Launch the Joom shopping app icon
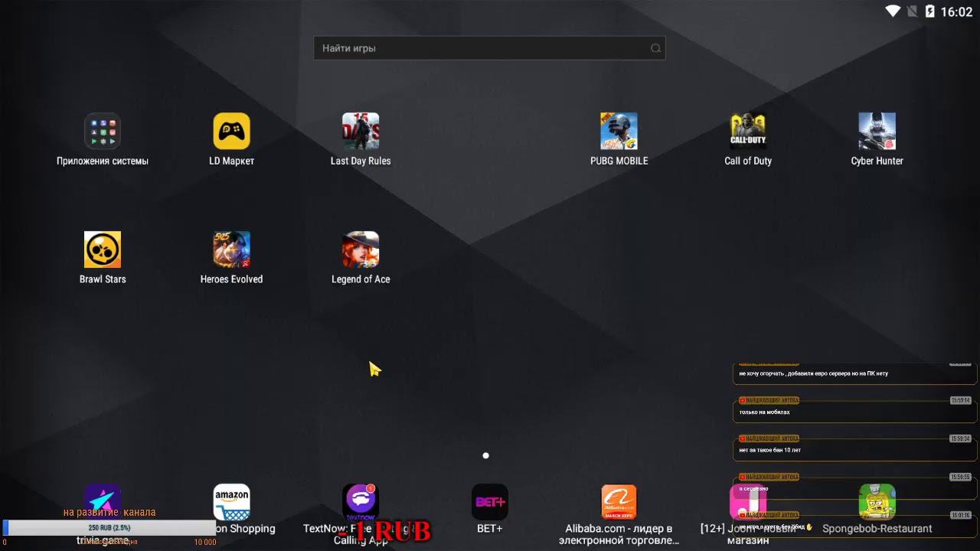 click(748, 502)
